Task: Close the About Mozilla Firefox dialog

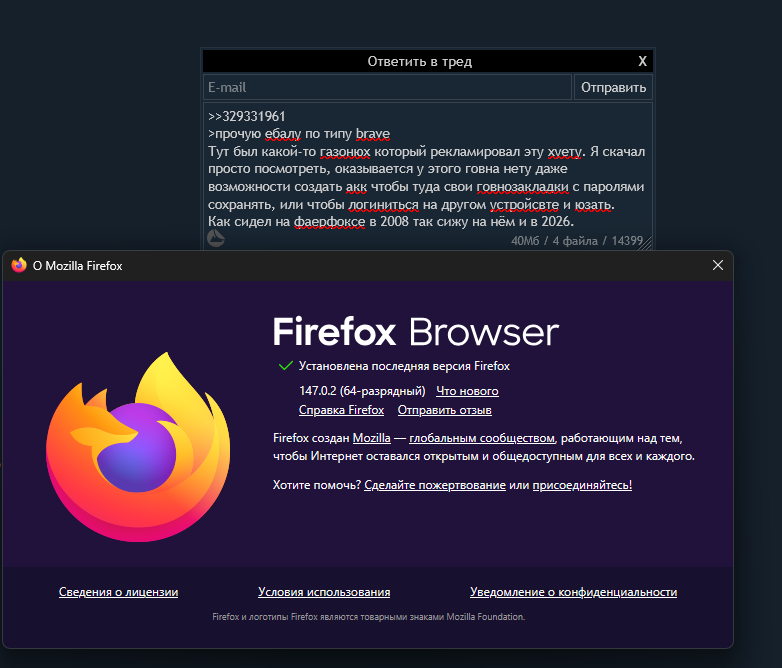Action: coord(717,265)
